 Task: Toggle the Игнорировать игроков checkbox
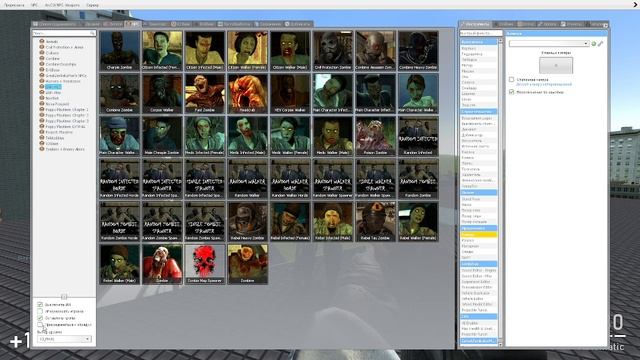40,311
